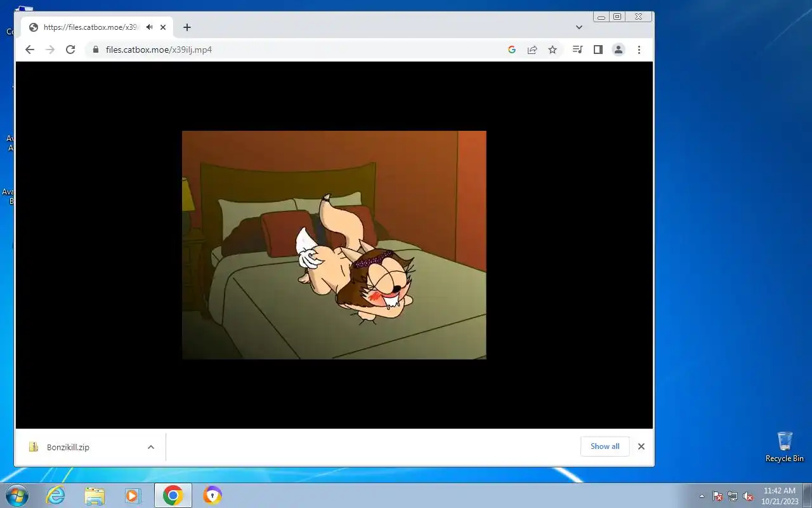This screenshot has width=812, height=508.
Task: Click the video in the page
Action: (x=334, y=245)
